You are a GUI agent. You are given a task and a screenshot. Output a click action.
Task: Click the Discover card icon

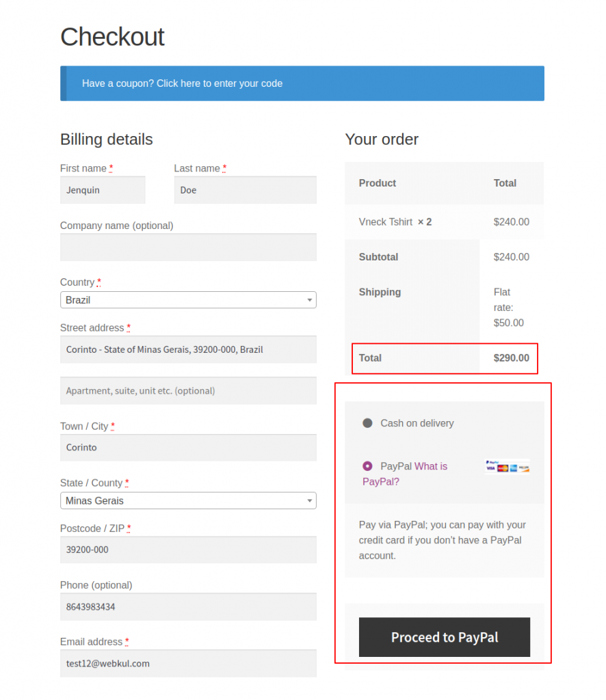click(x=524, y=468)
